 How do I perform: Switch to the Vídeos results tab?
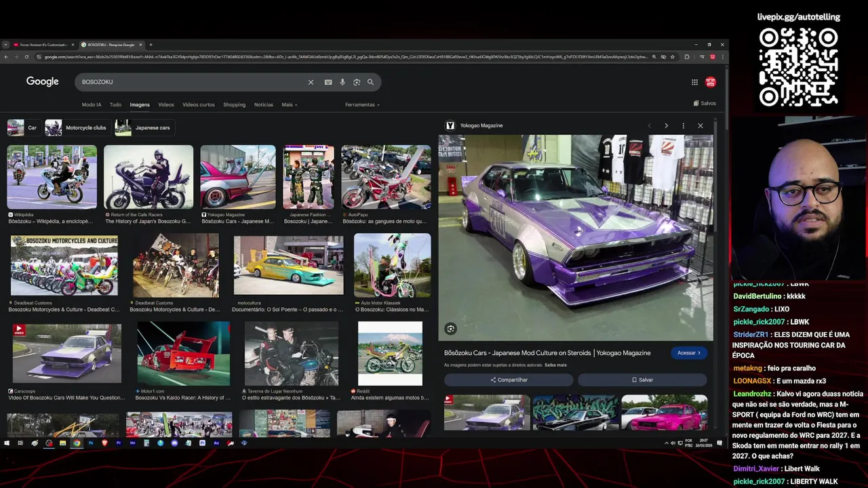166,105
